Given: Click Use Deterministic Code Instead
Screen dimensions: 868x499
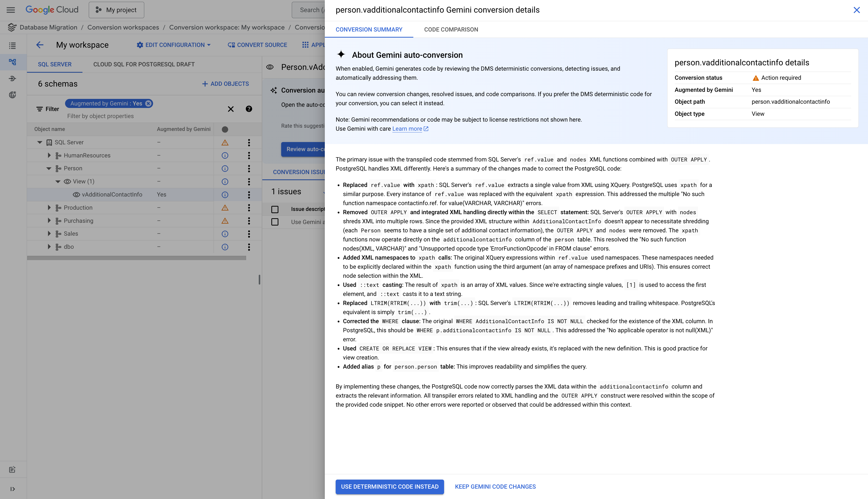Looking at the screenshot, I should [389, 487].
